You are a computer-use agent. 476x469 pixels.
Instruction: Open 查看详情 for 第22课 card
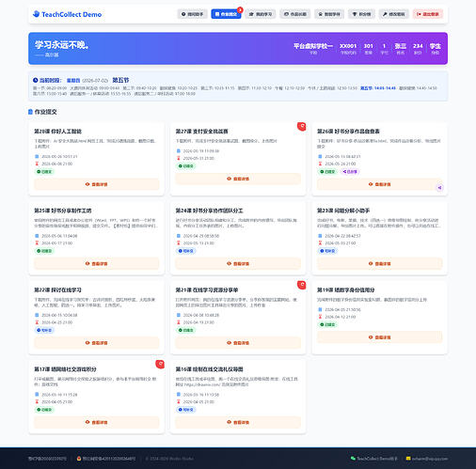point(97,343)
